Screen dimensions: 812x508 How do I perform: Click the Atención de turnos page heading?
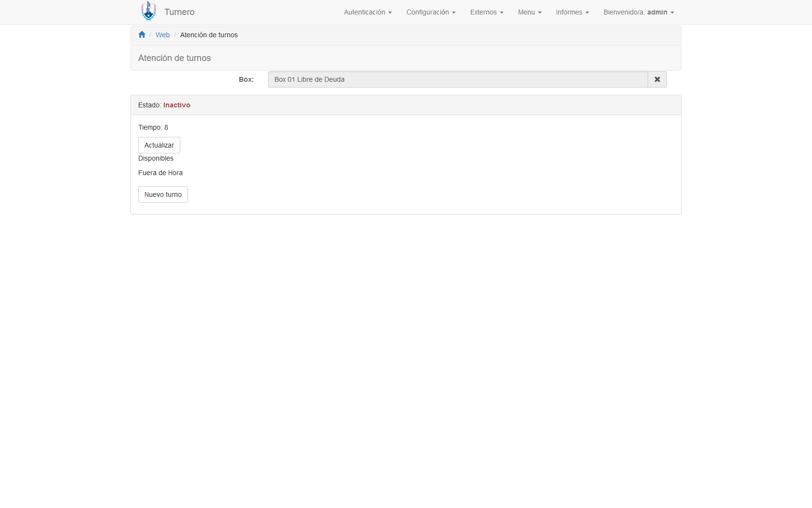[x=174, y=58]
